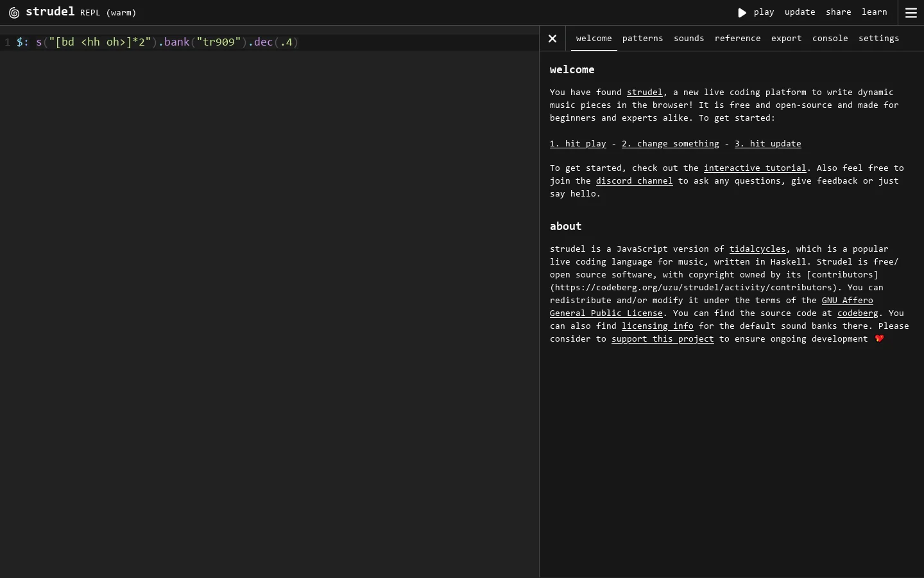Click the support this project link
This screenshot has height=578, width=924.
[663, 339]
